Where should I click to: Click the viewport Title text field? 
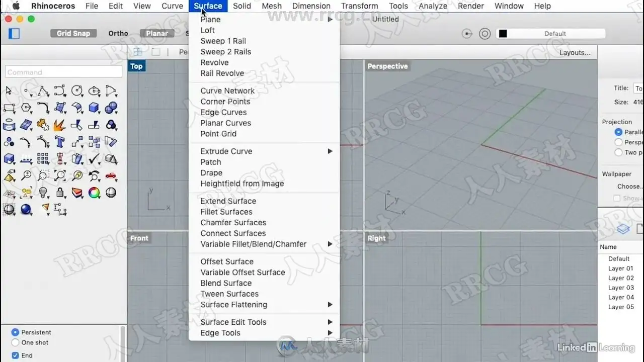pyautogui.click(x=638, y=88)
